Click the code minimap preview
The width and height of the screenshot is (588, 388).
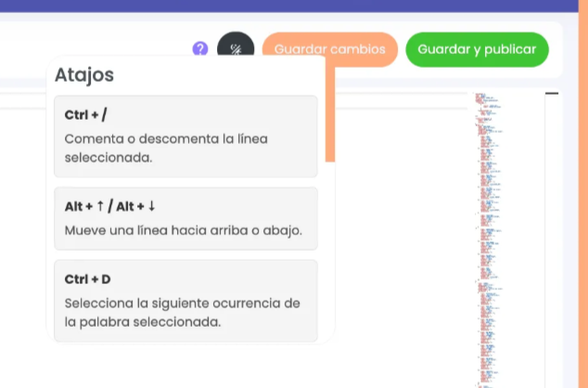[488, 240]
